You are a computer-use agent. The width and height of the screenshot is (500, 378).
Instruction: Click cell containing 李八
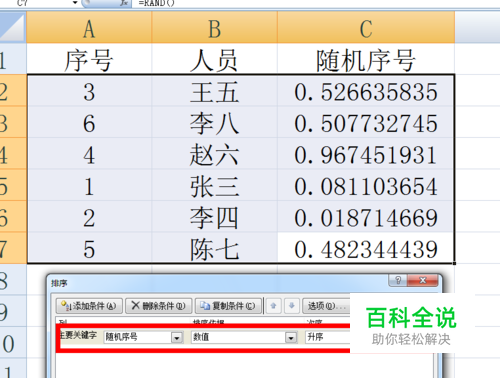pos(214,122)
